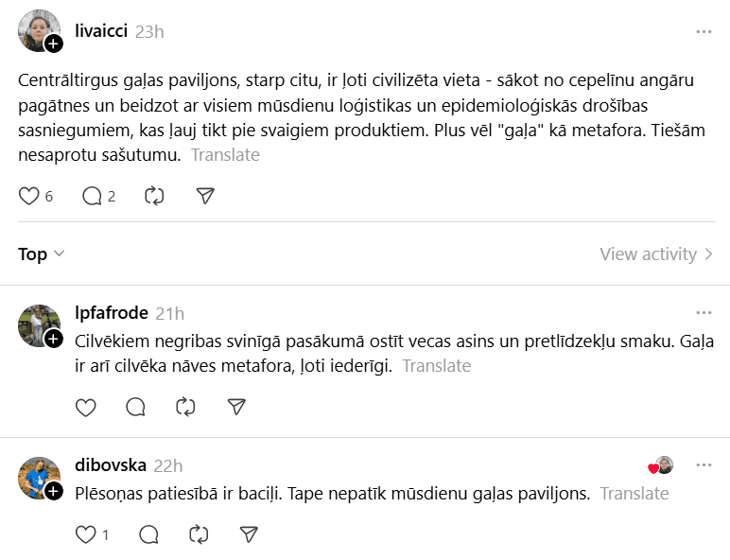Open dibovska's profile username link
This screenshot has width=730, height=560.
pos(110,465)
